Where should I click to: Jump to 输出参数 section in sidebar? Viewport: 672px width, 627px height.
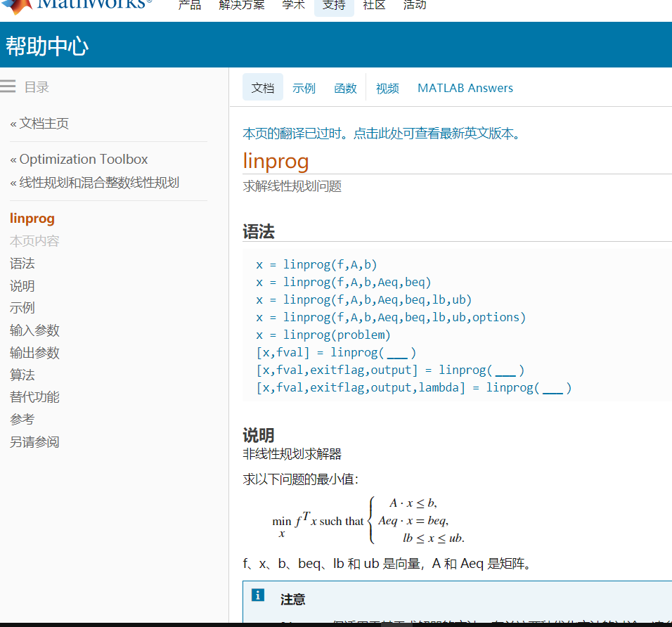click(34, 353)
